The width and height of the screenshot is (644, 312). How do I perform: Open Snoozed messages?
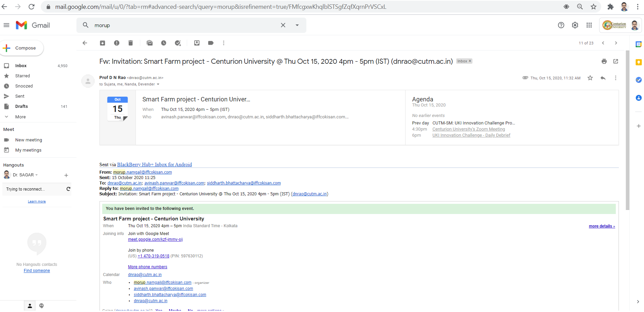pos(24,86)
